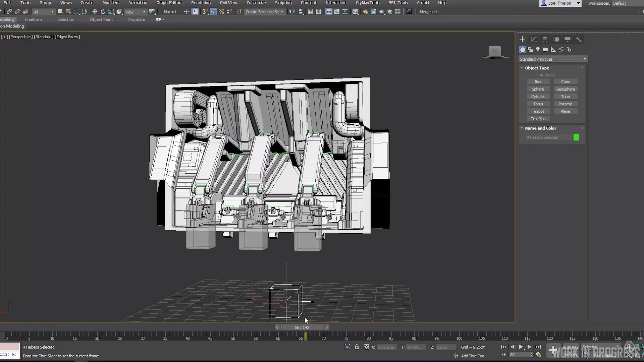Toggle the selection lock icon
The height and width of the screenshot is (362, 644).
pos(357,347)
